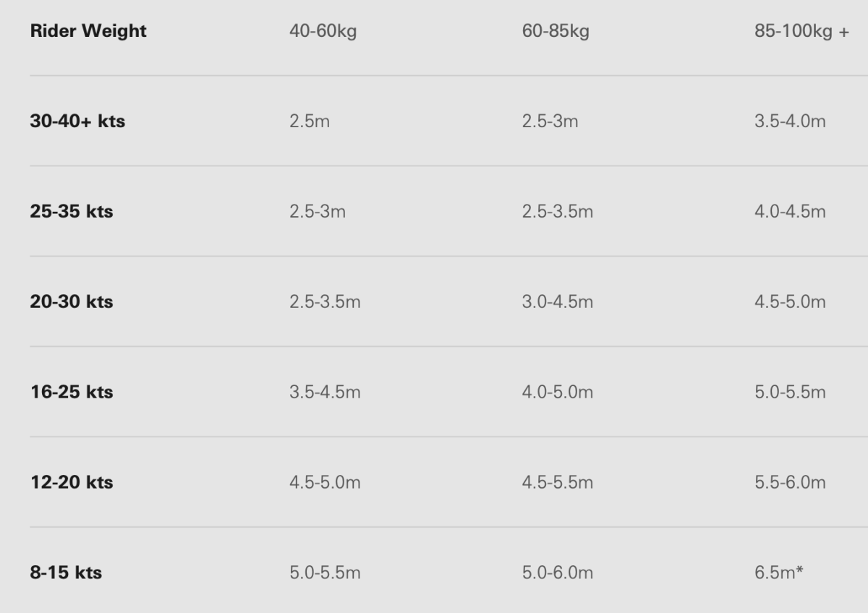Click the 20-30 kts row label
The width and height of the screenshot is (868, 613).
pyautogui.click(x=72, y=302)
